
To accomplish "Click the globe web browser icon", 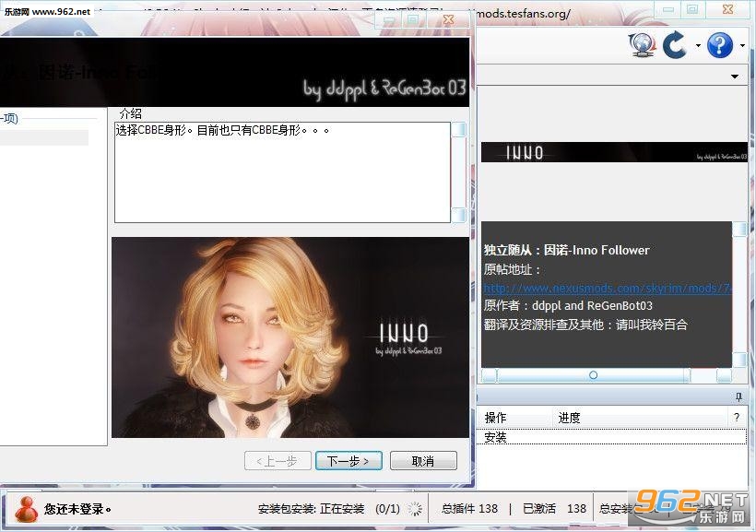I will tap(643, 45).
